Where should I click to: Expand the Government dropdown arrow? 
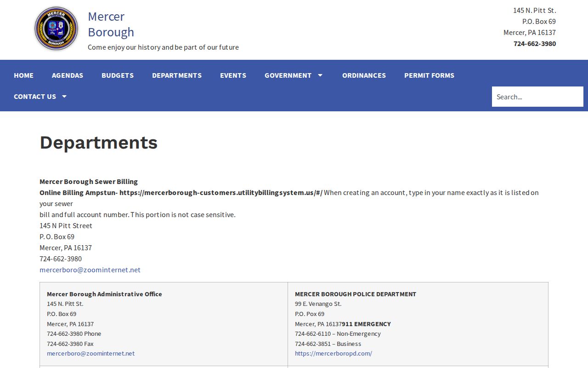(320, 75)
